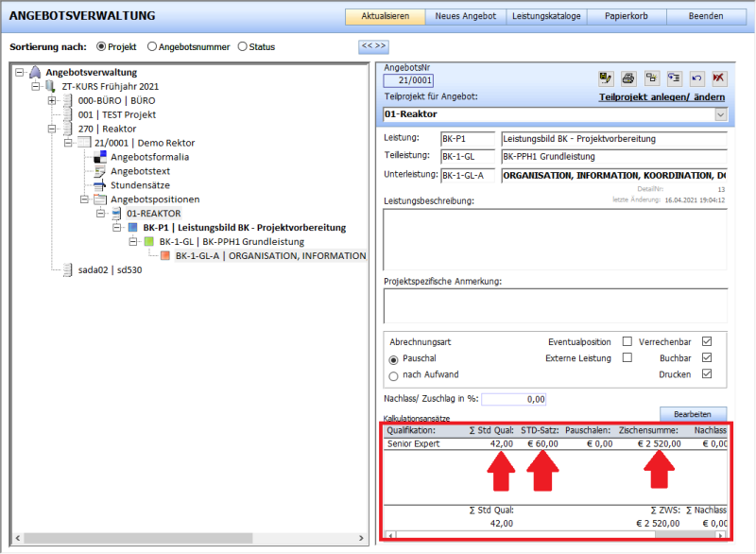Click Beenden to exit
The image size is (756, 554).
click(x=706, y=16)
